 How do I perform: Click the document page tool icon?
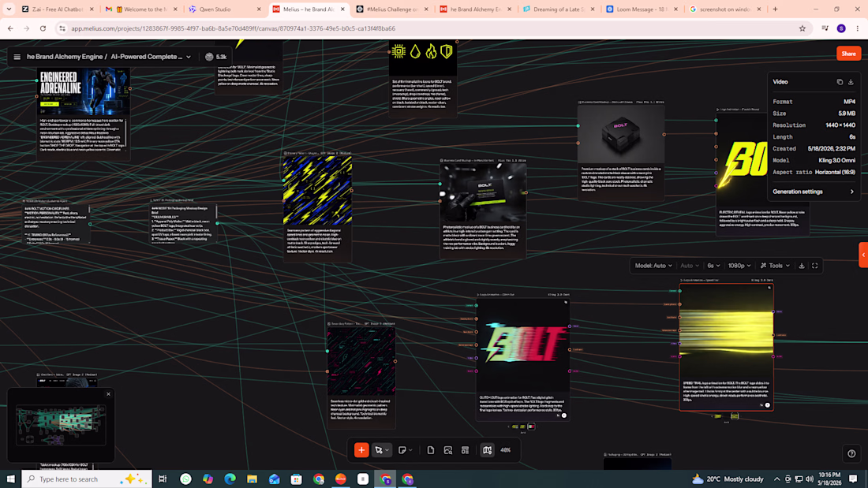point(431,450)
